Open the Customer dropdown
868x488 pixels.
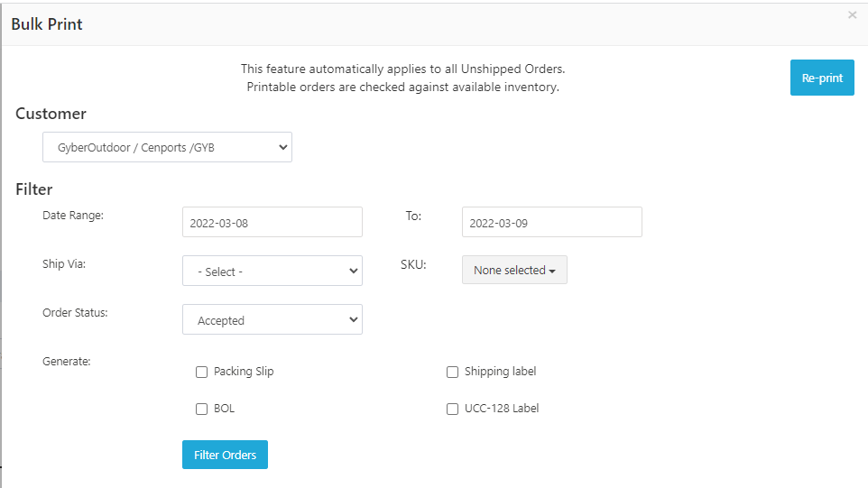[167, 147]
